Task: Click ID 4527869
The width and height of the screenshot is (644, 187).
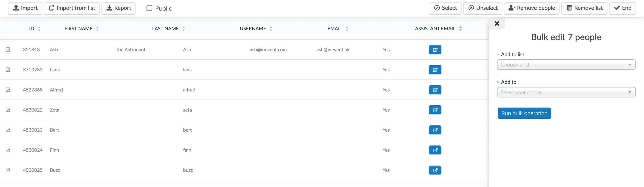Action: [x=32, y=90]
